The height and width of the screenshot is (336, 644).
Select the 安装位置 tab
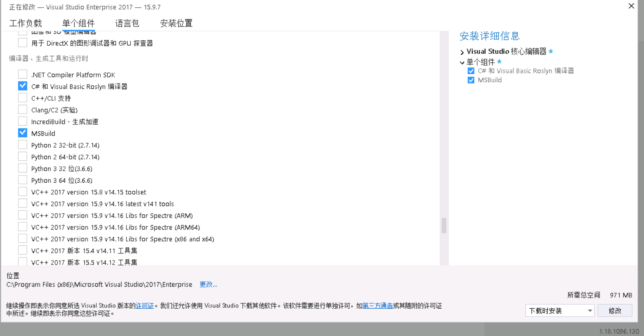point(176,23)
